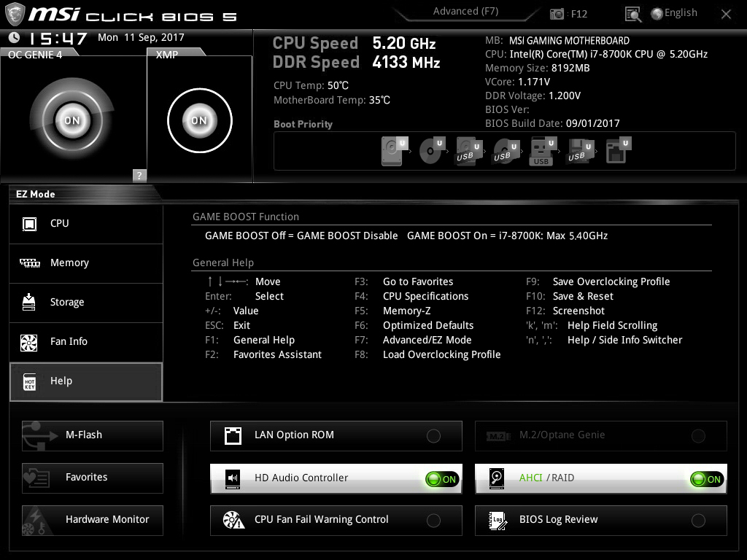Click the date 'Mon 11 Sep, 2017'
Image resolution: width=747 pixels, height=560 pixels.
coord(141,37)
